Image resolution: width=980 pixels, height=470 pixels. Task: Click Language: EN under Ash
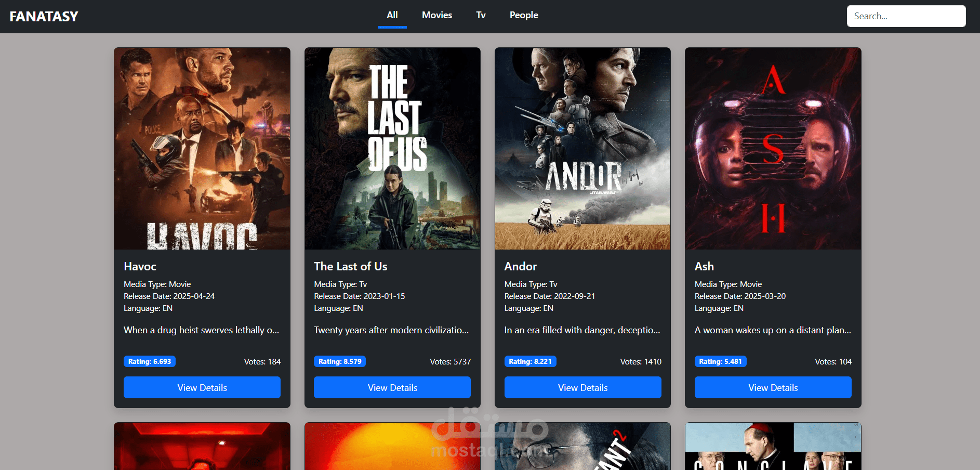coord(719,308)
